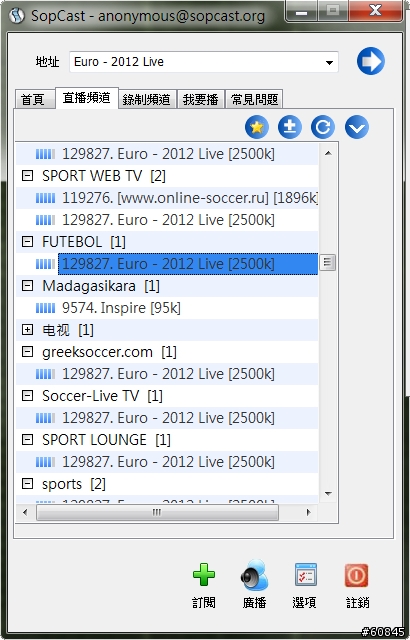
Task: Open 常見問題 tab
Action: (x=254, y=100)
